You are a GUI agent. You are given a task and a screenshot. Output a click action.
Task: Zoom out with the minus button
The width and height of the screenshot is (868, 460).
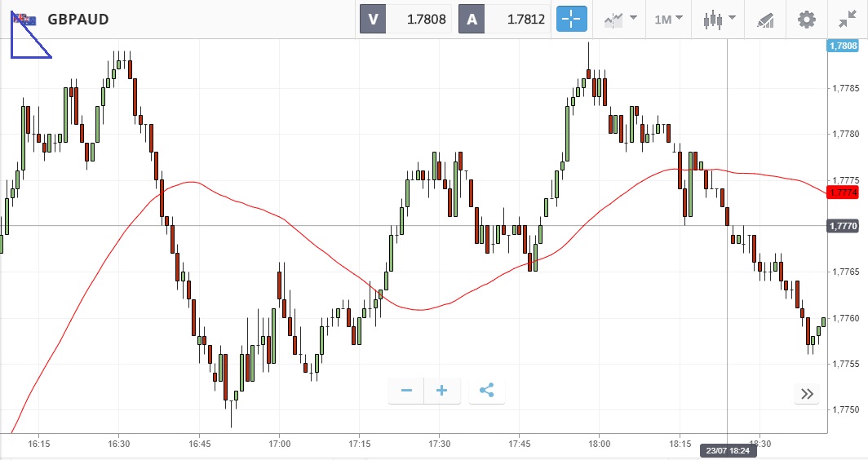point(406,391)
